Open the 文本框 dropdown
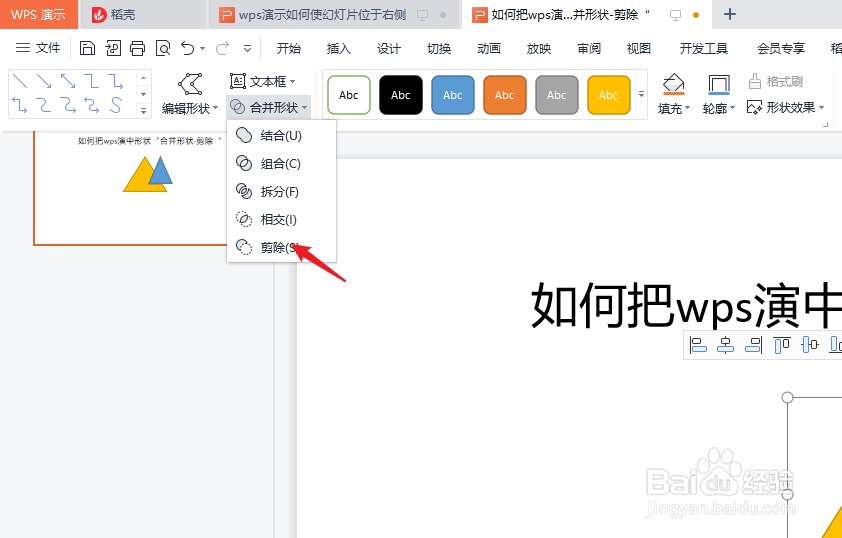 pyautogui.click(x=263, y=81)
